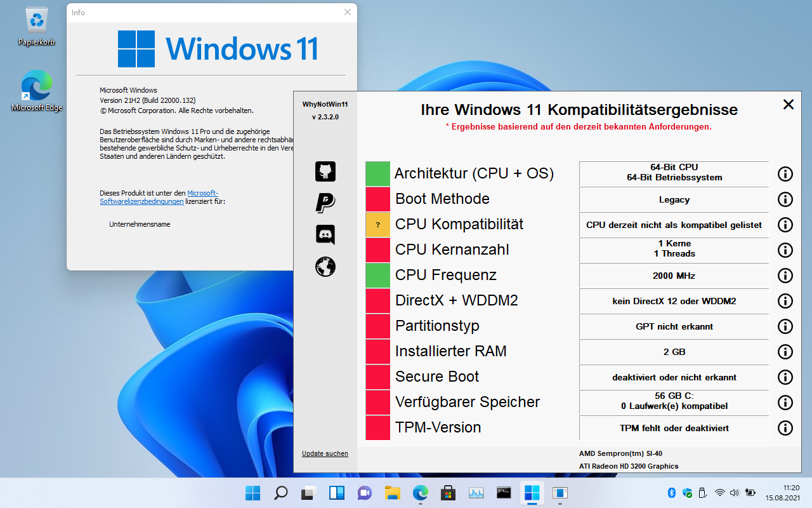812x508 pixels.
Task: Open the performance monitor taskbar icon
Action: (x=476, y=493)
